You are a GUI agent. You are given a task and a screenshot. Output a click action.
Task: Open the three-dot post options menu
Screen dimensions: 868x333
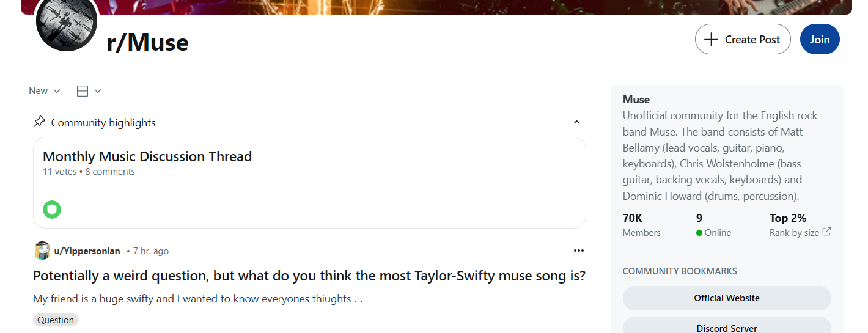coord(578,251)
